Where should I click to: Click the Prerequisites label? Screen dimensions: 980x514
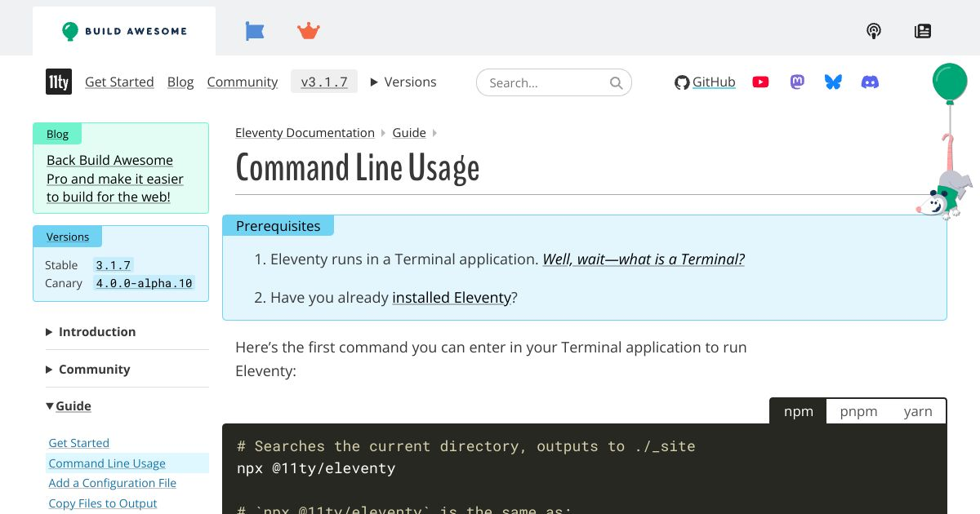(278, 226)
